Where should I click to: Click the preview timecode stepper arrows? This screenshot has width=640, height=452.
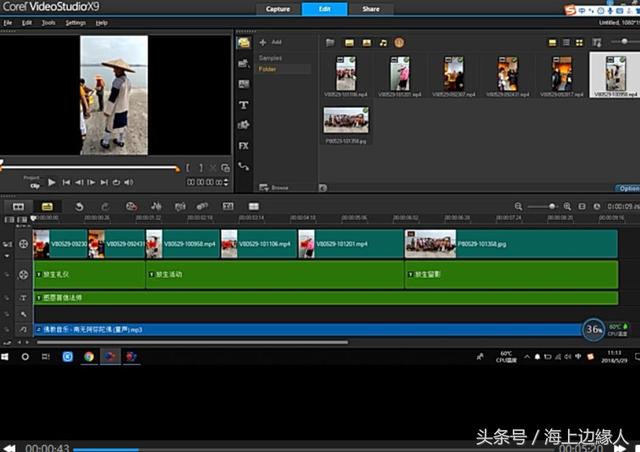[x=226, y=182]
